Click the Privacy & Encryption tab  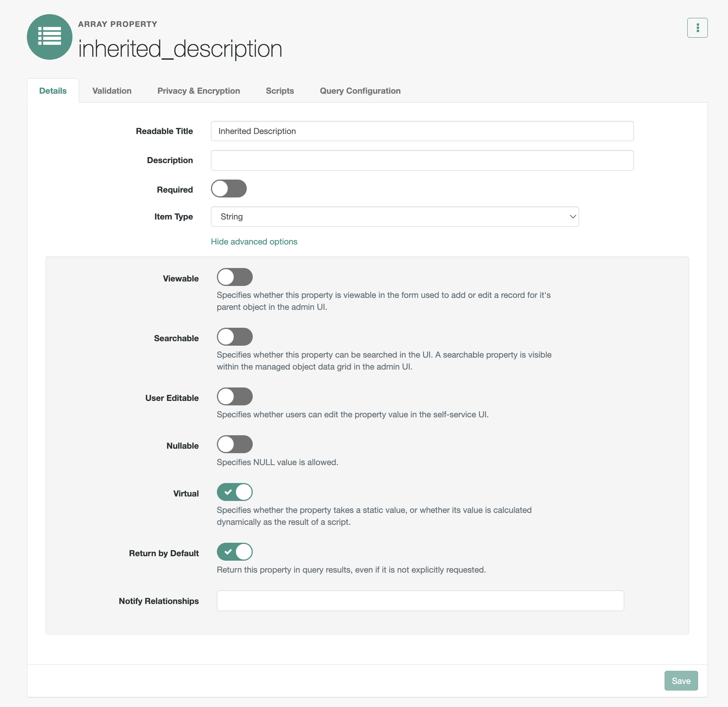click(198, 90)
